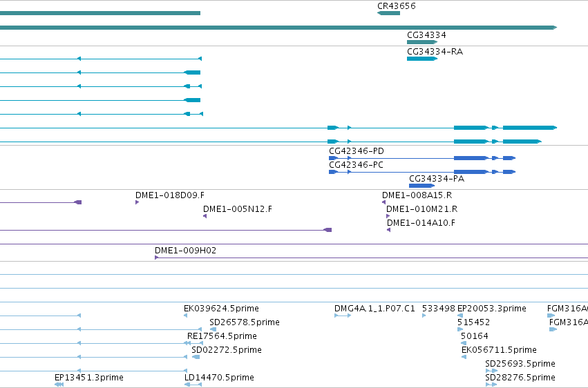
Task: Click the CR43656 teal gene arrow glyph
Action: coord(388,13)
